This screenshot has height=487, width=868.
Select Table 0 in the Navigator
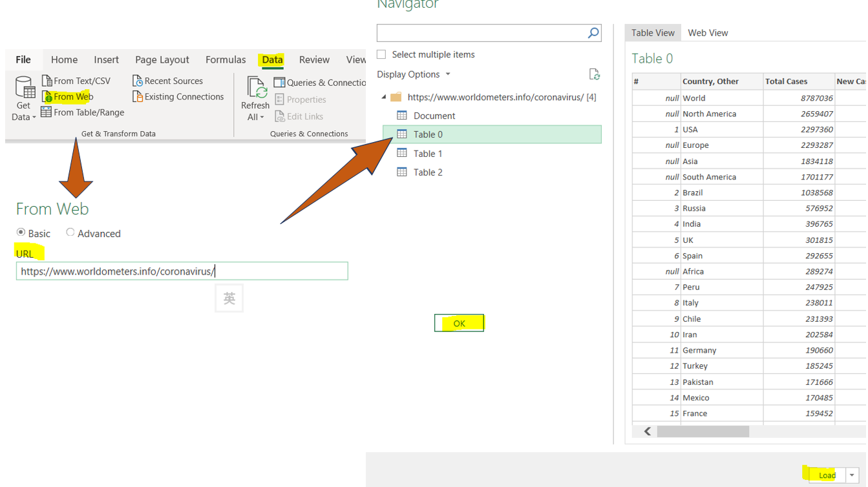[492, 134]
